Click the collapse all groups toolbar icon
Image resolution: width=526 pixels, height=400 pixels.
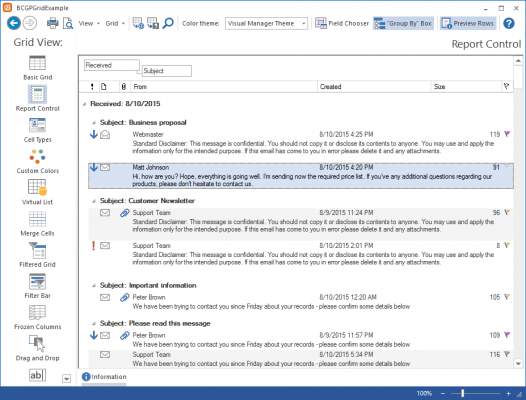153,23
